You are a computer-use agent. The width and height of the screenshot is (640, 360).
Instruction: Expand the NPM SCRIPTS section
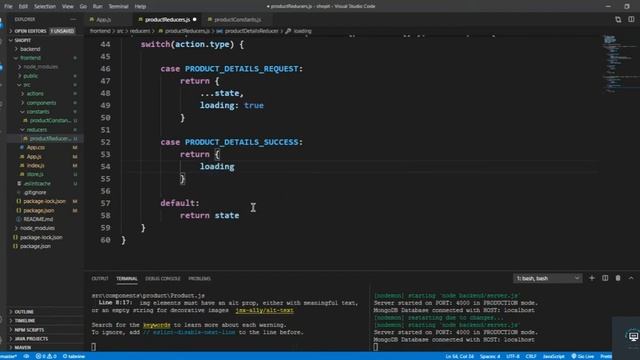pos(29,330)
